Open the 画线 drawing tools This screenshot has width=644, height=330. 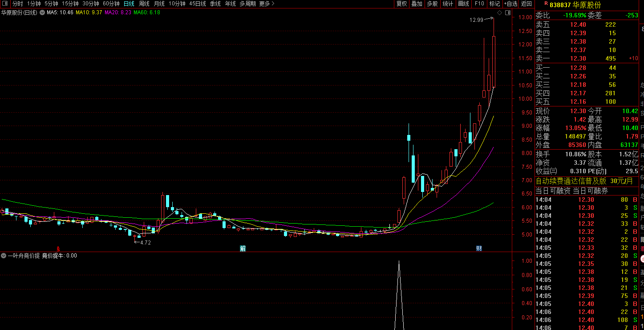click(x=463, y=4)
